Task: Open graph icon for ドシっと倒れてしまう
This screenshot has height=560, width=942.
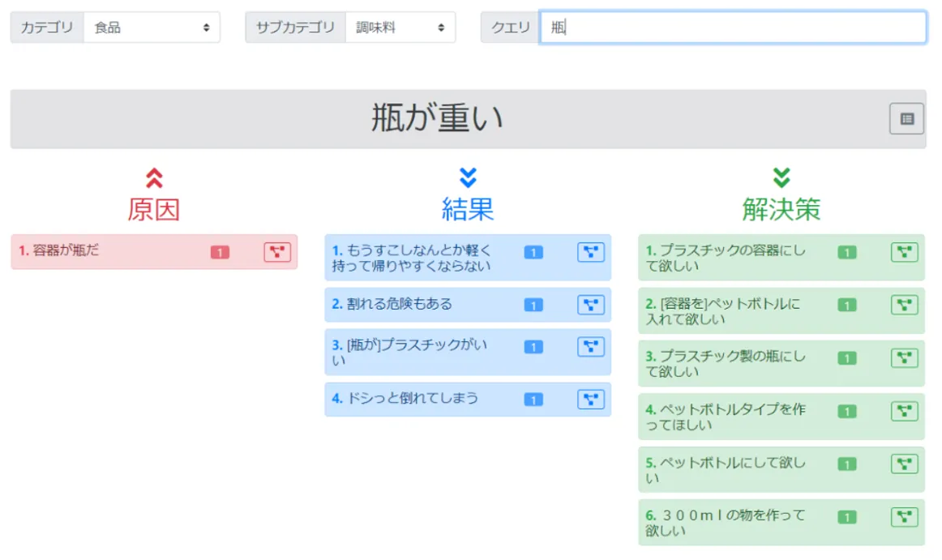Action: [x=590, y=399]
